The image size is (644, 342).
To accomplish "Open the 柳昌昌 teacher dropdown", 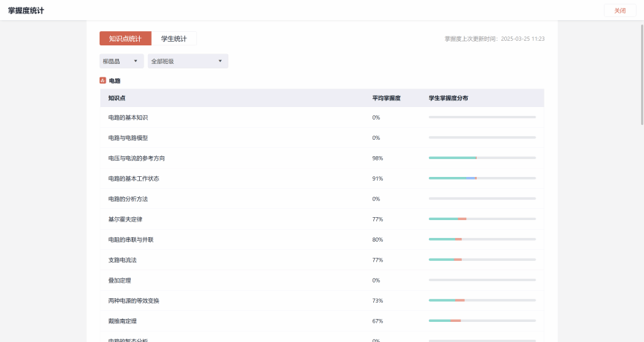I will coord(121,61).
